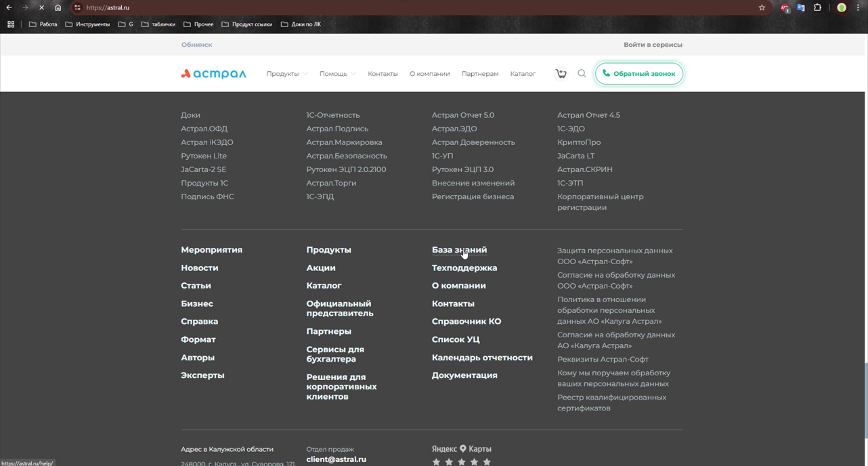Open Справочник КО link
The height and width of the screenshot is (466, 868).
click(466, 322)
